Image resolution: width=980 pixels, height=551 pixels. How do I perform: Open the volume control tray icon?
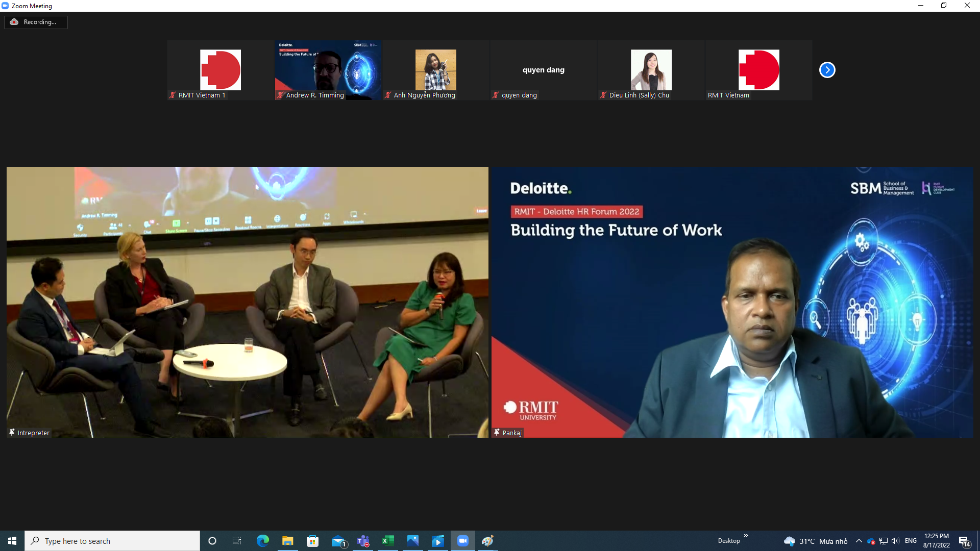click(895, 541)
